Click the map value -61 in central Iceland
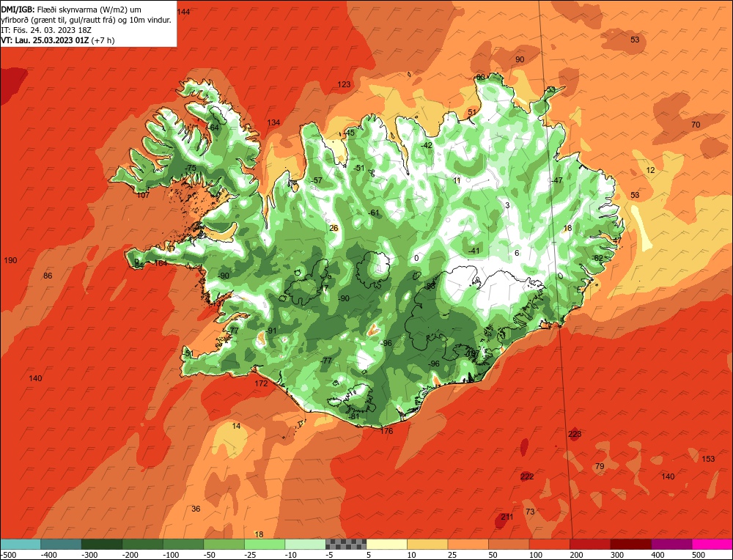Viewport: 733px width, 560px height. 374,213
